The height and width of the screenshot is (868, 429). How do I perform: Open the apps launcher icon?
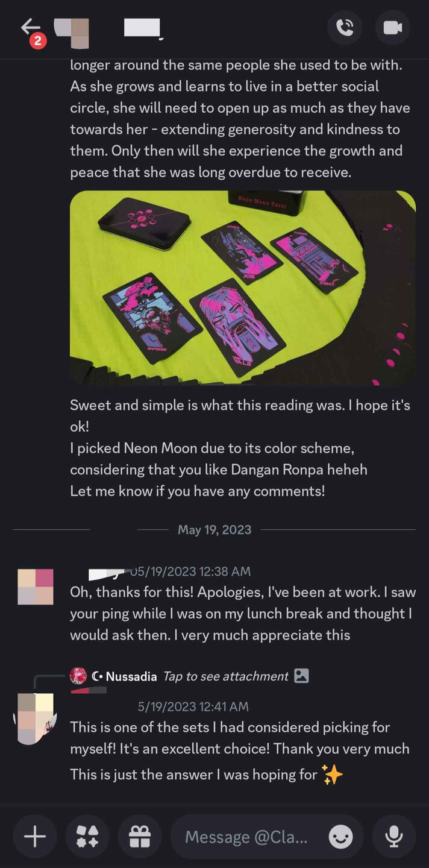pos(87,837)
